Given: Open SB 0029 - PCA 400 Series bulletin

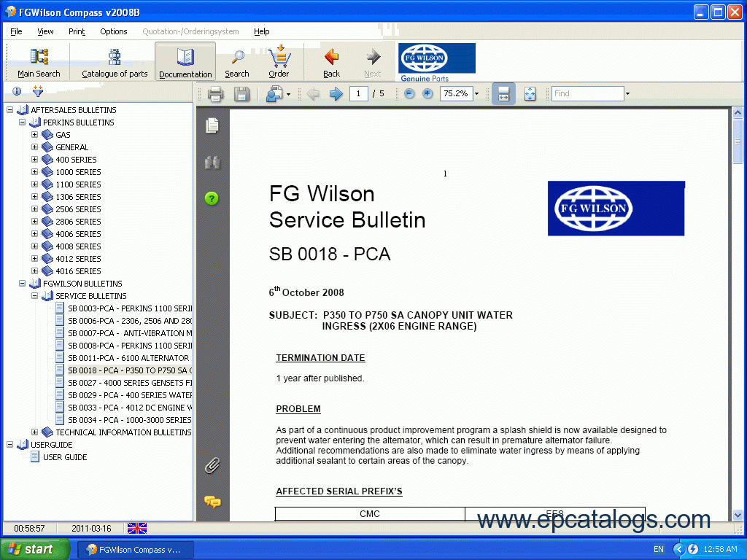Looking at the screenshot, I should 130,394.
